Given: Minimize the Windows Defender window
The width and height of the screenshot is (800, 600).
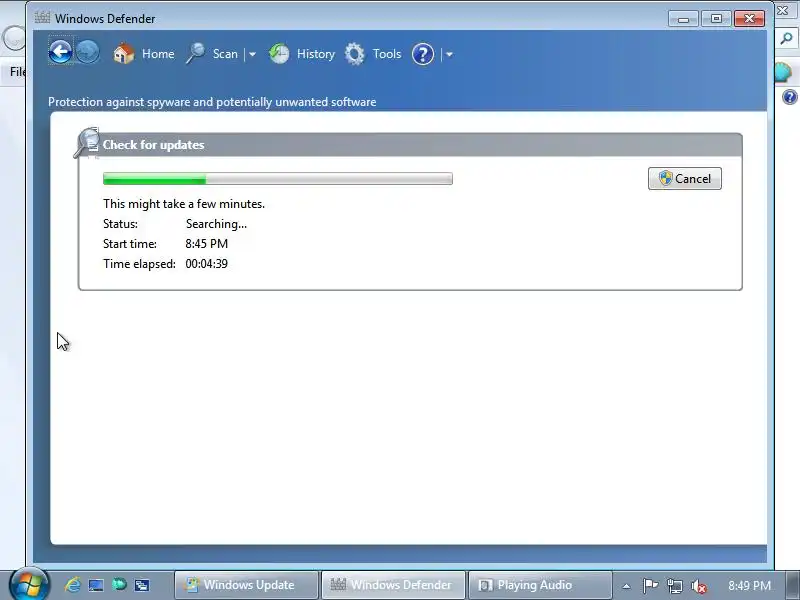Looking at the screenshot, I should [683, 19].
